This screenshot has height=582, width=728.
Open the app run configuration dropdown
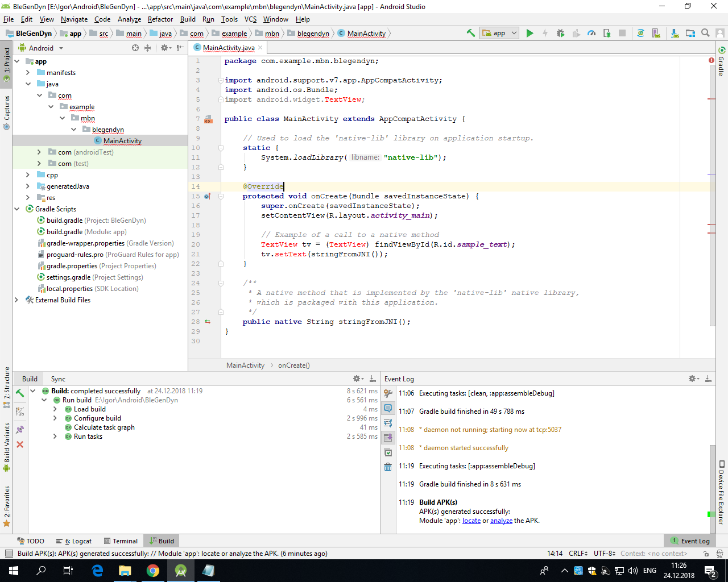pyautogui.click(x=499, y=33)
